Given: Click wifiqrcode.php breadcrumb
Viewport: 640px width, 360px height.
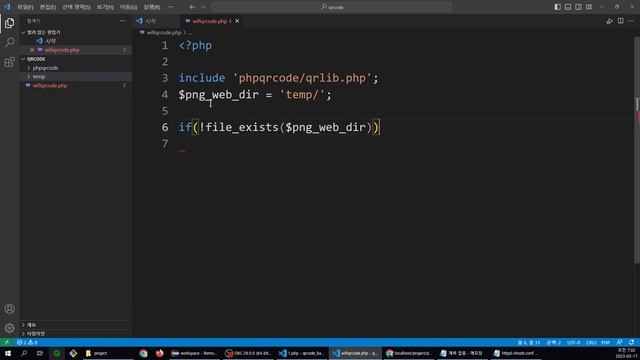Looking at the screenshot, I should coord(164,32).
